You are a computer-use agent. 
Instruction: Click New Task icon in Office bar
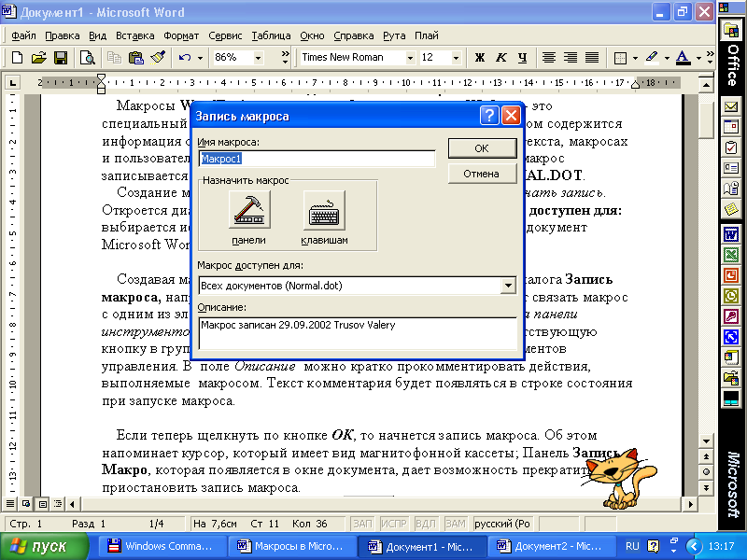click(731, 147)
